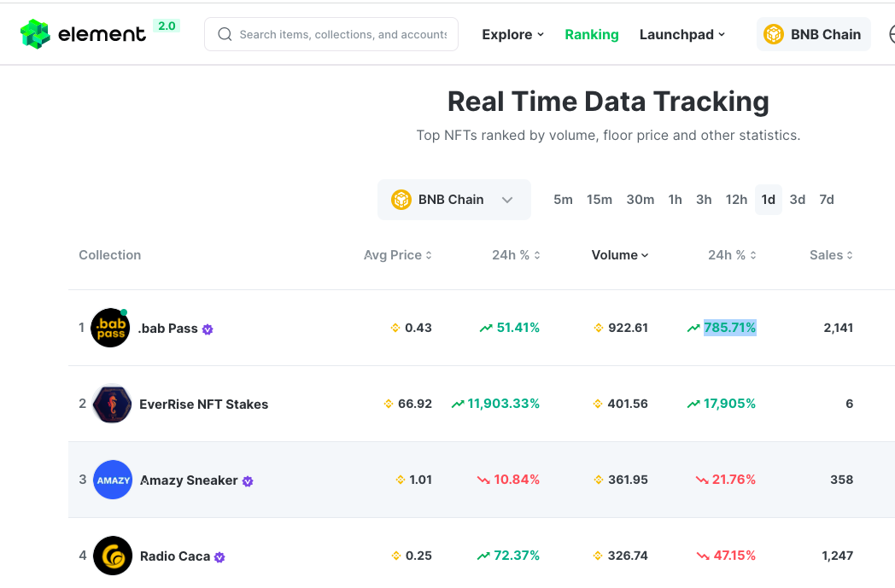Sort by average price 24h % column
Viewport: 895px width, 588px height.
click(516, 255)
